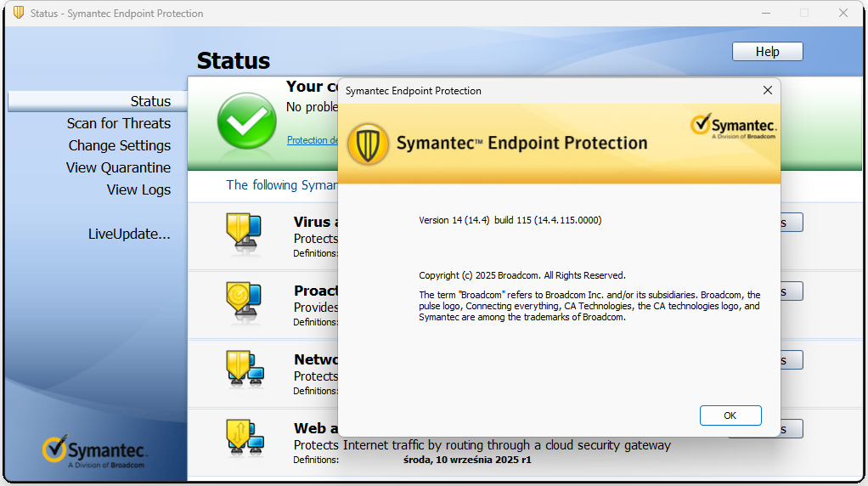This screenshot has height=486, width=868.
Task: Launch LiveUpdate from the sidebar
Action: pyautogui.click(x=129, y=235)
